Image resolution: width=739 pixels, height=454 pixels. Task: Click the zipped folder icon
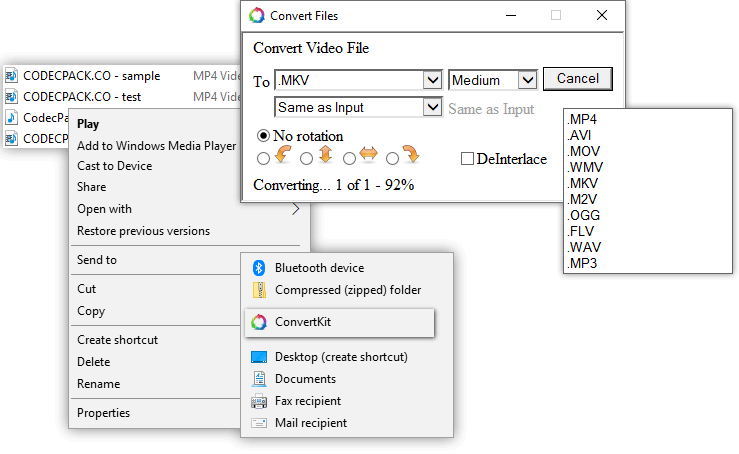click(259, 290)
